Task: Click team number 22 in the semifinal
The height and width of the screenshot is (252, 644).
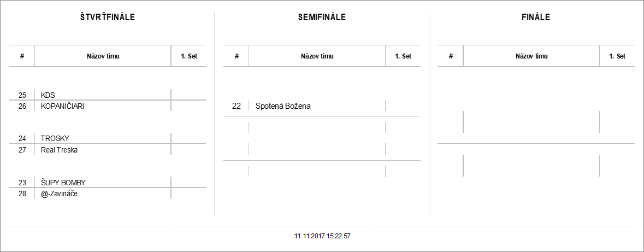Action: [x=237, y=106]
